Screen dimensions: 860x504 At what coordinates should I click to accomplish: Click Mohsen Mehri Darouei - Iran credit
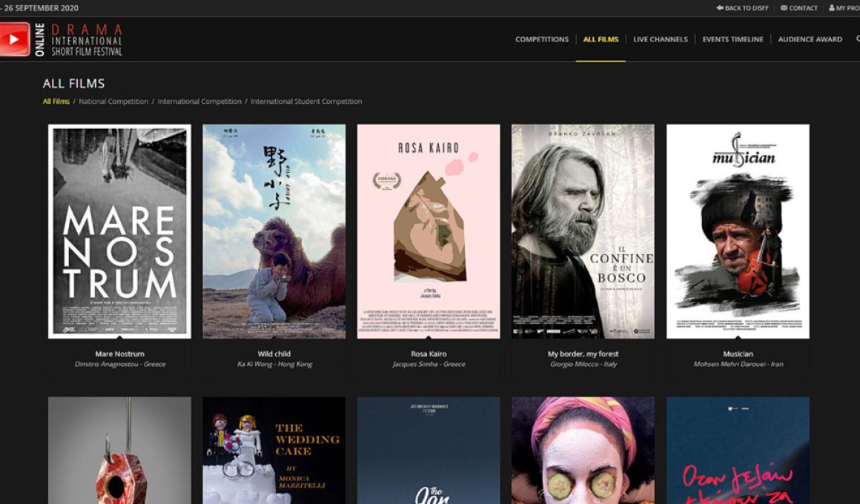(x=738, y=364)
